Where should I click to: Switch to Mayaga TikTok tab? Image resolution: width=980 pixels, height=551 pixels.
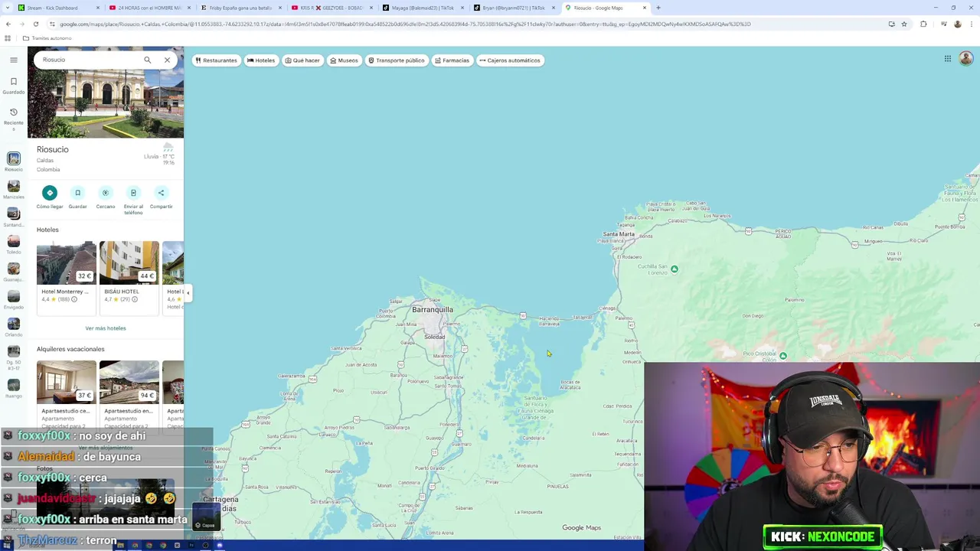[x=423, y=8]
